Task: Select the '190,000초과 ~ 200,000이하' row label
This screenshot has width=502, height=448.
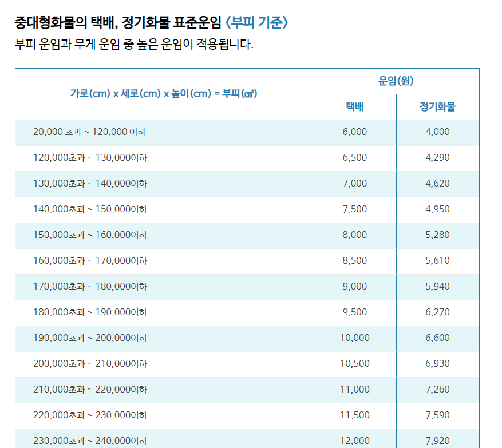Action: (x=90, y=338)
